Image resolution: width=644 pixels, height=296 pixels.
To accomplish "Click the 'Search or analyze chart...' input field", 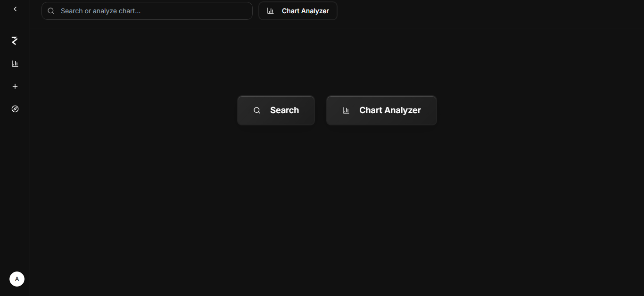I will (147, 10).
